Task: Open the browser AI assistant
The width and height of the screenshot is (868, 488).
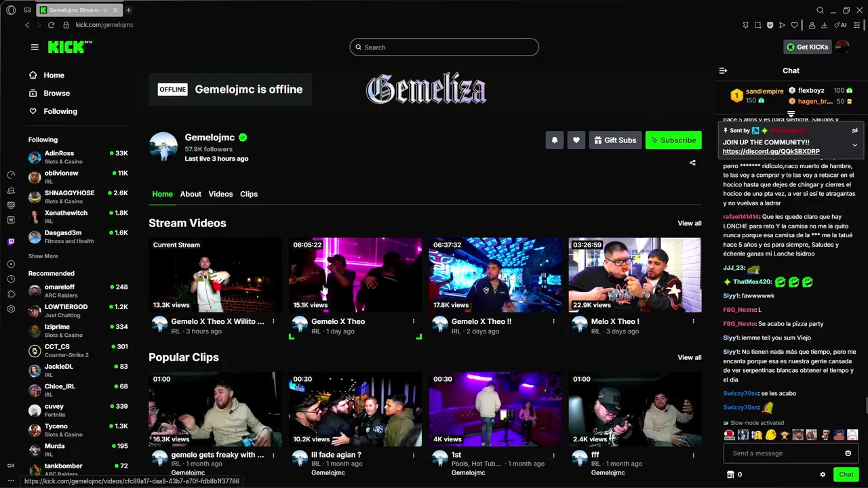Action: click(840, 25)
